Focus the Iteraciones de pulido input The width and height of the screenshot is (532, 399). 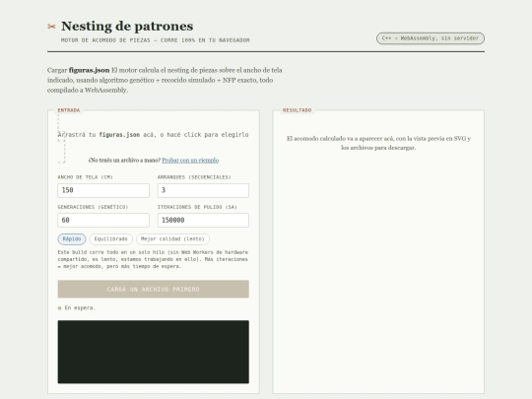(203, 221)
